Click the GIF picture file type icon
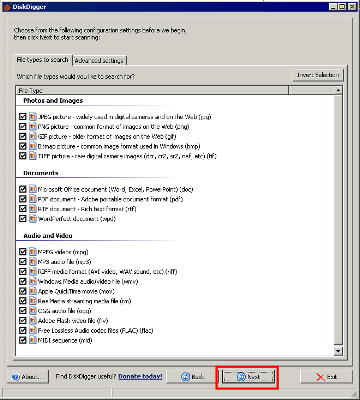 point(32,136)
